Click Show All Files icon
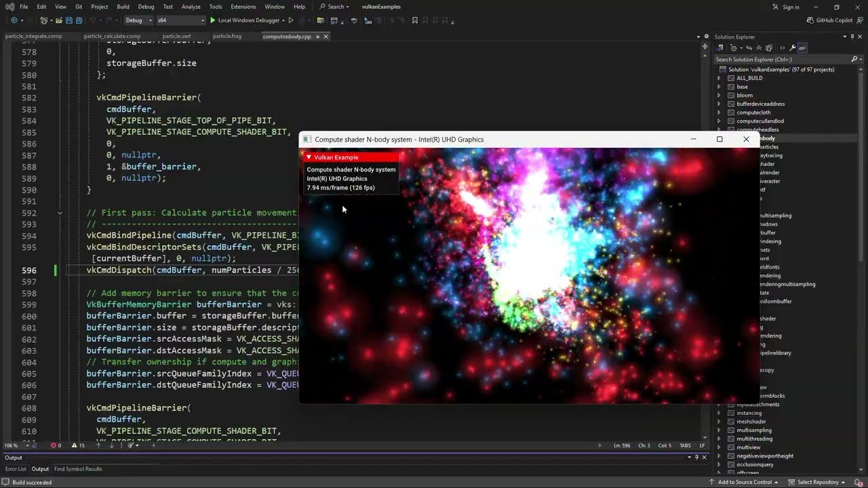This screenshot has height=488, width=868. coord(769,48)
